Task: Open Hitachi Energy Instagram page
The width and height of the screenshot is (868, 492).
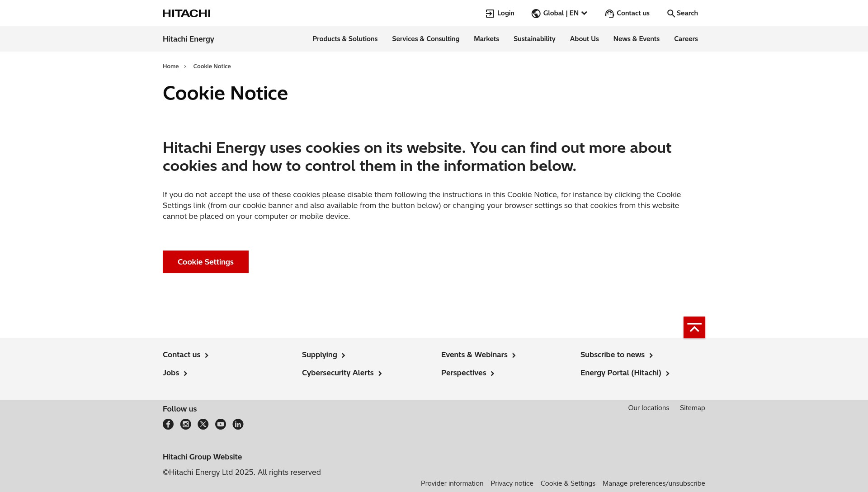Action: click(x=185, y=424)
